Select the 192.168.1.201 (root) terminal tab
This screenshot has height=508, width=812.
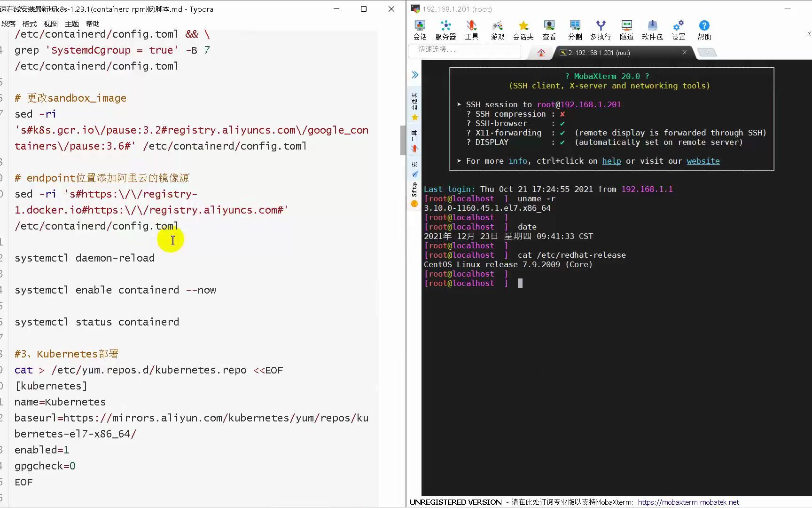[619, 53]
